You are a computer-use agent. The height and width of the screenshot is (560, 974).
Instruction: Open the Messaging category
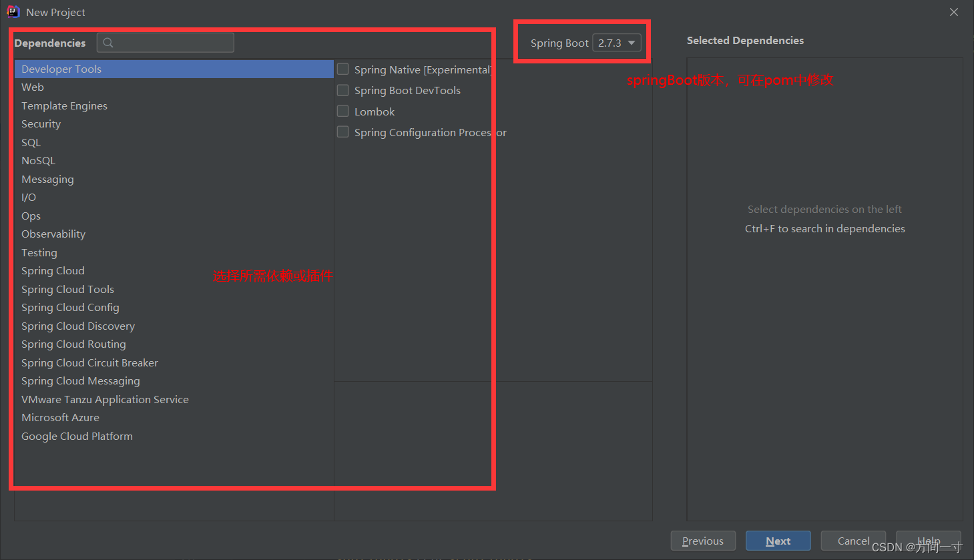tap(174, 179)
